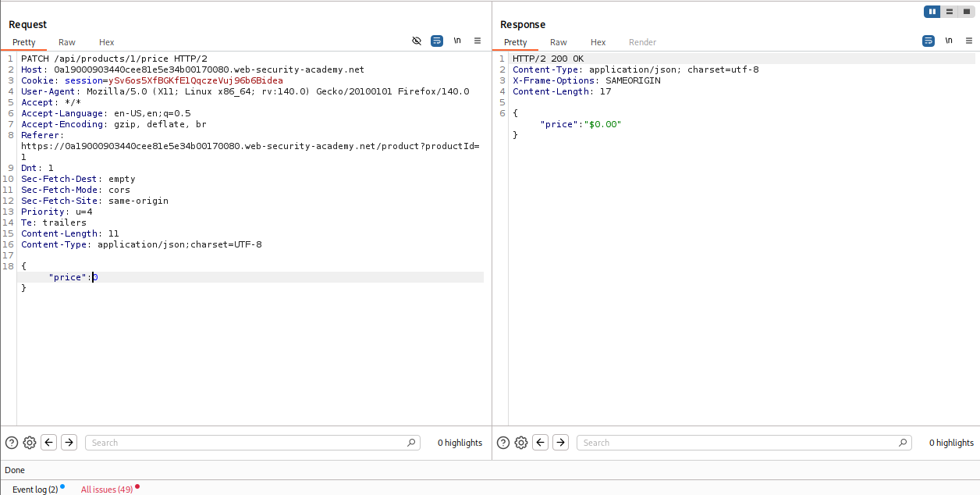980x495 pixels.
Task: Click the Response search input field
Action: click(741, 443)
